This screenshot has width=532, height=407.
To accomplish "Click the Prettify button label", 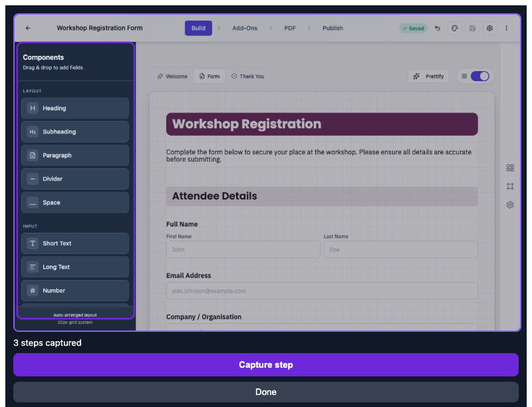I will coord(435,76).
